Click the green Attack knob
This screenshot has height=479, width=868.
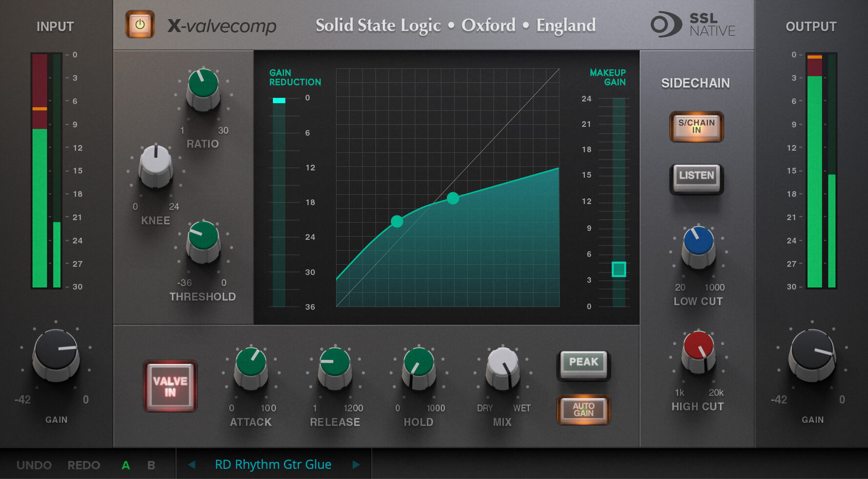point(251,368)
